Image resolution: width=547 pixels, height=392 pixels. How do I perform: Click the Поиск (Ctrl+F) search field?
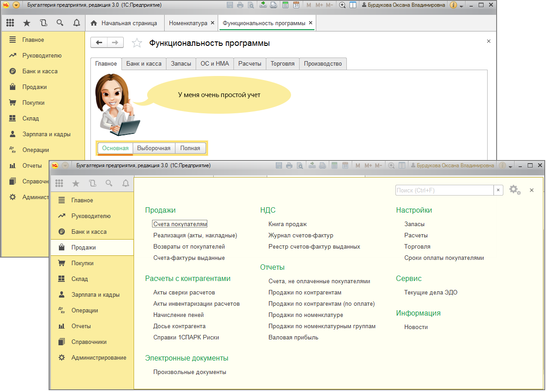444,191
